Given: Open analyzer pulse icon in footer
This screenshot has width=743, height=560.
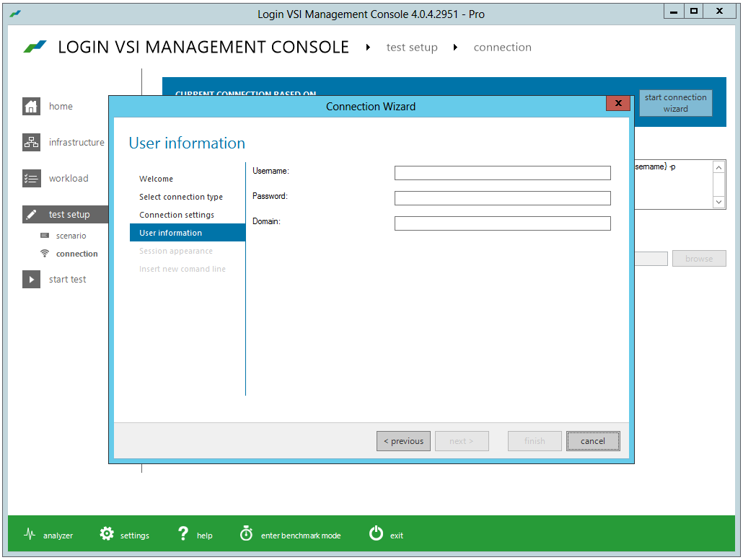Looking at the screenshot, I should tap(30, 535).
